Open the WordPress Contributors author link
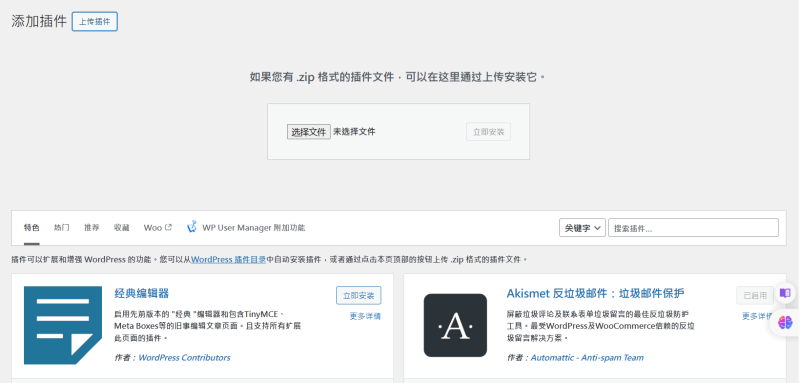 pyautogui.click(x=184, y=358)
